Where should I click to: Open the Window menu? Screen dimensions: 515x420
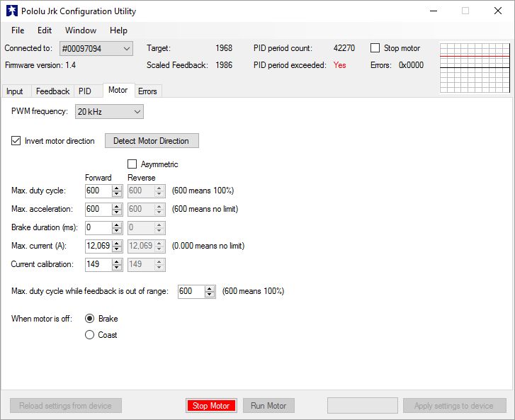tap(81, 30)
